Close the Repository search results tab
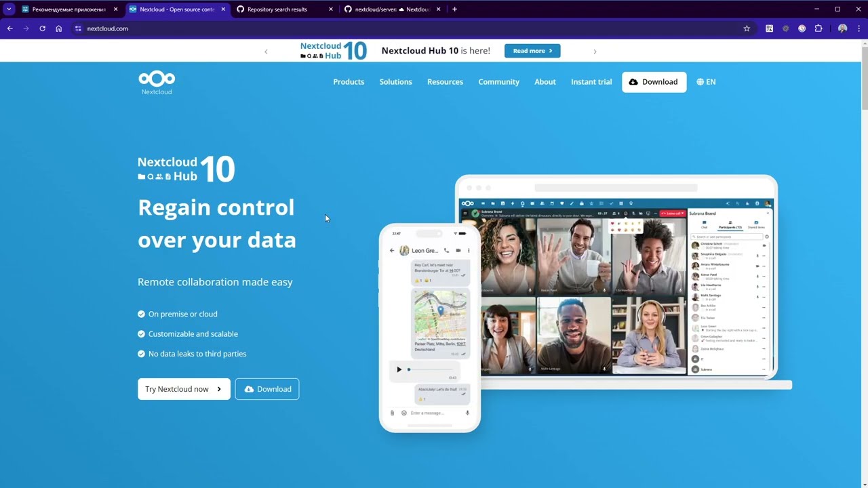Screen dimensions: 868x488 (331, 9)
